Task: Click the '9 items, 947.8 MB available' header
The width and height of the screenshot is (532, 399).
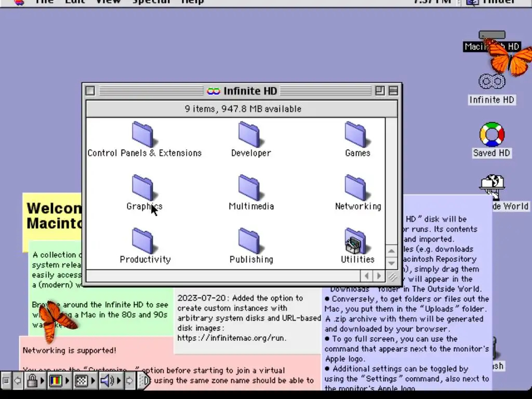Action: coord(242,109)
